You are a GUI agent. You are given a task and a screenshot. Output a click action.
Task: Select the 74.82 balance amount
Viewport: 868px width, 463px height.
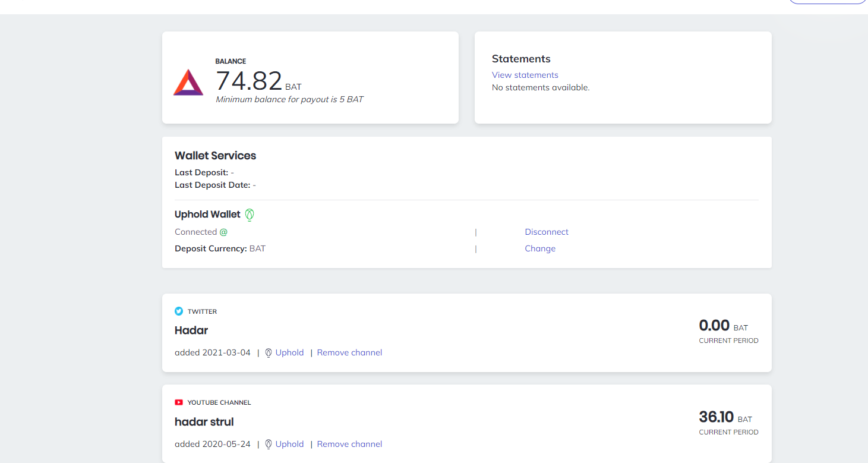[x=248, y=81]
